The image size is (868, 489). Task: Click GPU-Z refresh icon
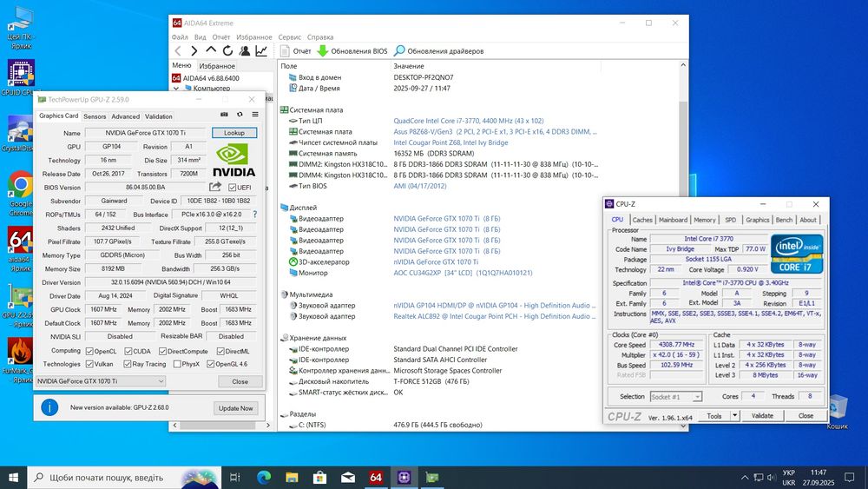[240, 115]
